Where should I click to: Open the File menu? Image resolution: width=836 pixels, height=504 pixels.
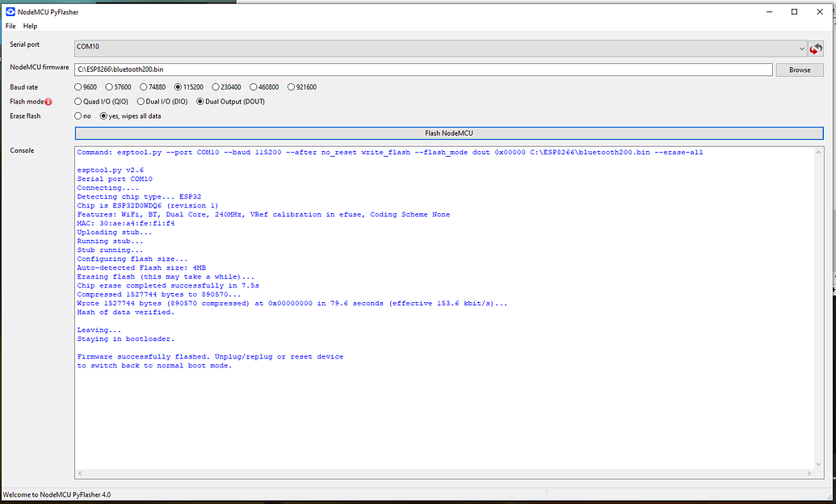tap(11, 26)
